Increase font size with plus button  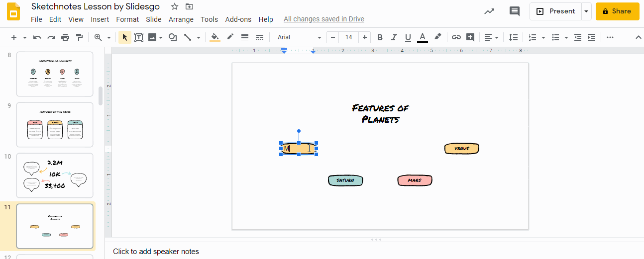point(365,37)
